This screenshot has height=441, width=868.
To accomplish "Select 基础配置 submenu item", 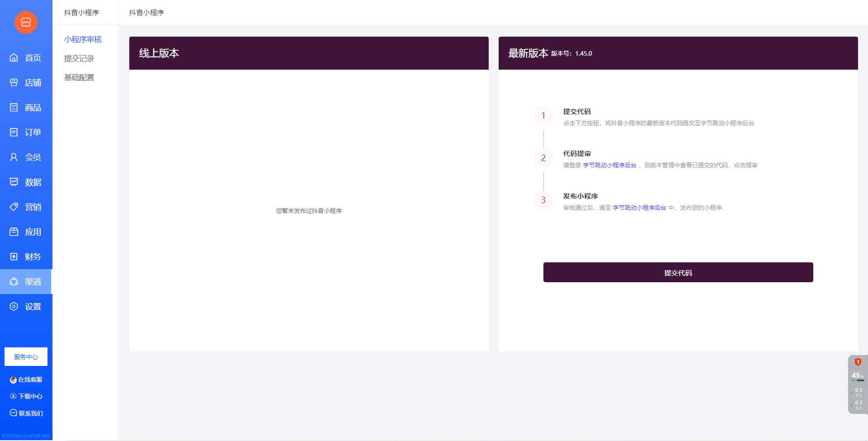I will pyautogui.click(x=79, y=77).
